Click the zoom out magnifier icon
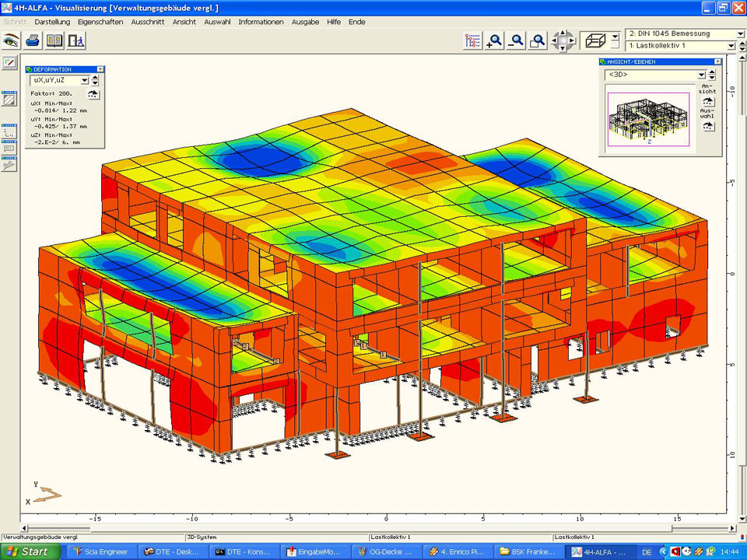The image size is (747, 560). [516, 41]
